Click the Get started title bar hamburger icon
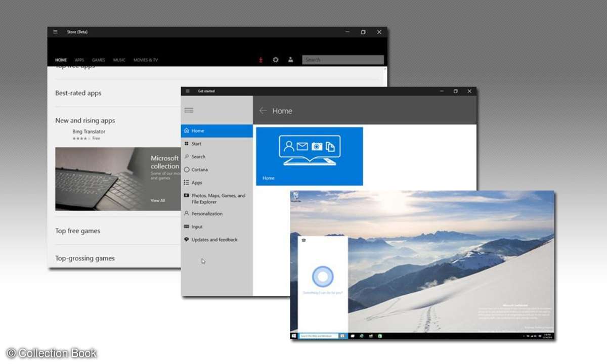607x364 pixels. pos(188,91)
